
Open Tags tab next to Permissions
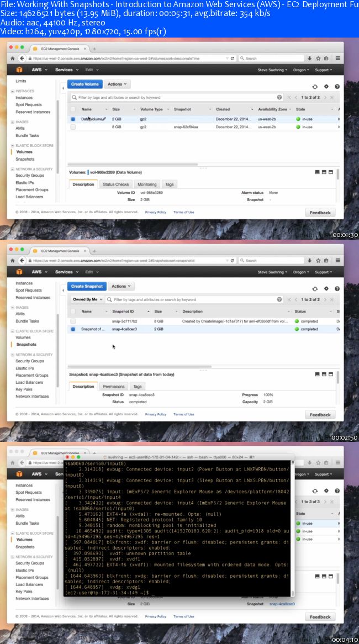[x=137, y=387]
